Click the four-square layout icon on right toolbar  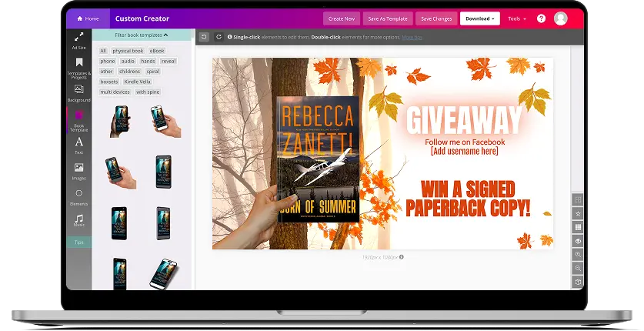point(578,200)
